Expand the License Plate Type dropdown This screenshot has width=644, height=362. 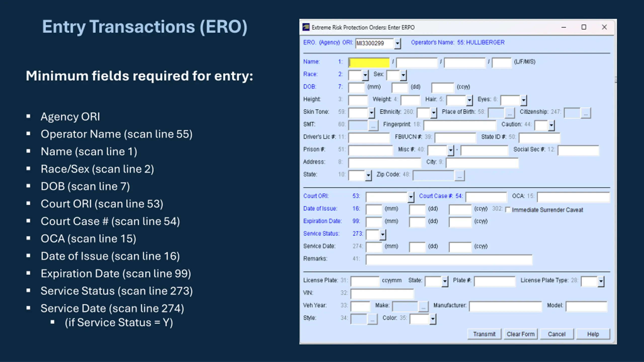[601, 282]
